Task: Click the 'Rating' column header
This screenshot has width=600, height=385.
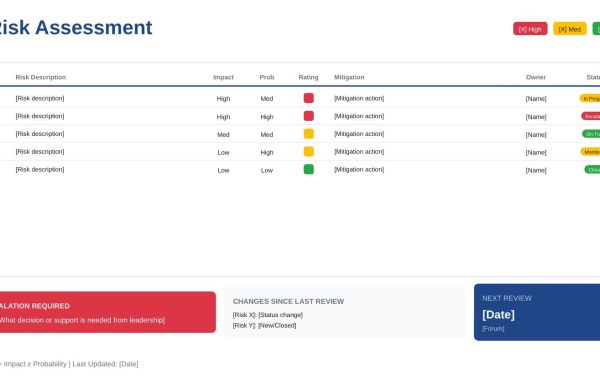Action: pos(308,77)
